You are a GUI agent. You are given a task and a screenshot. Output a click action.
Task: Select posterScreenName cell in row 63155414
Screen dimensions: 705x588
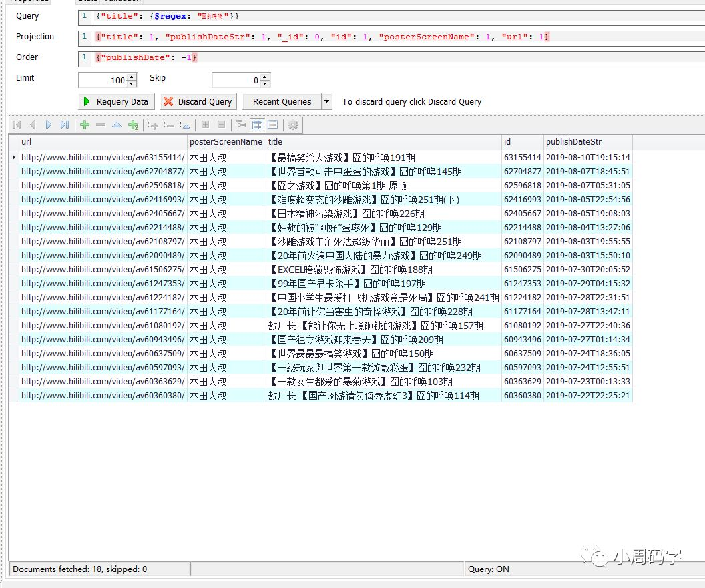pos(226,158)
